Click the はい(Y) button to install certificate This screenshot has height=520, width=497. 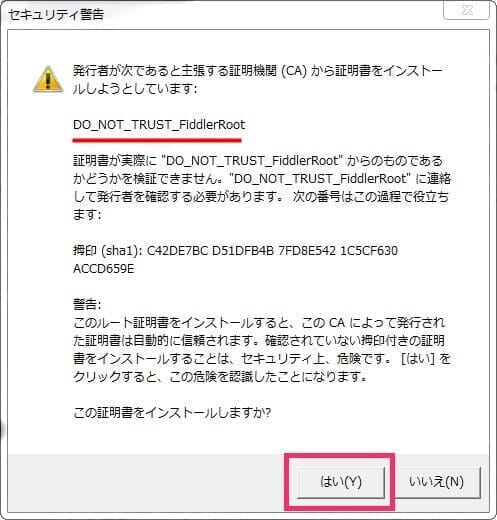[341, 482]
